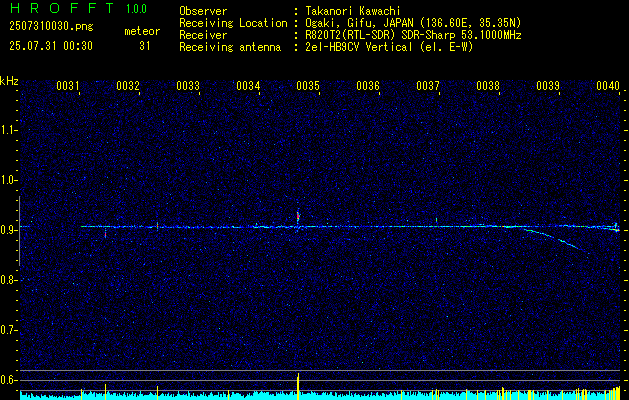Click the red meteor echo above the line at 0035
The image size is (629, 400).
tap(298, 217)
